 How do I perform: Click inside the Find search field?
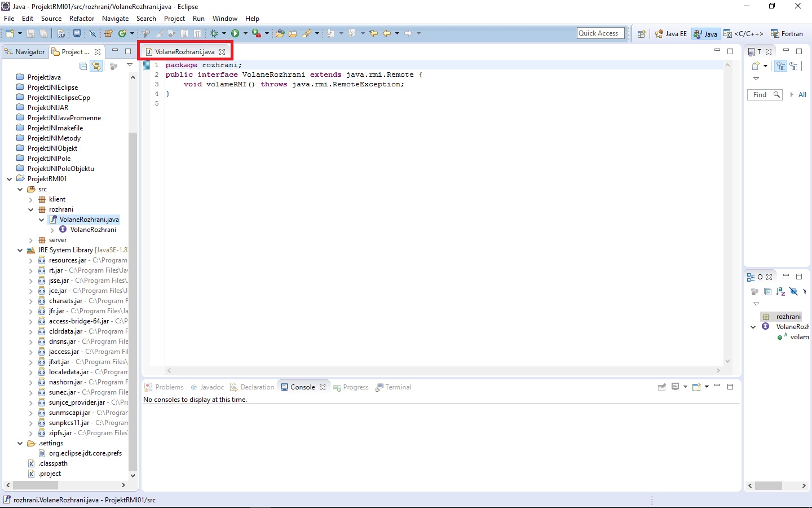(761, 94)
